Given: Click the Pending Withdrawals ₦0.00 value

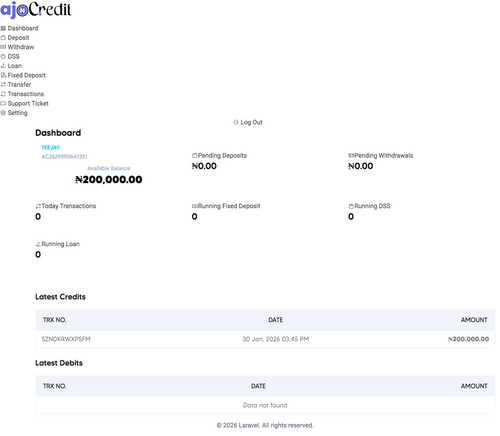Looking at the screenshot, I should point(361,166).
